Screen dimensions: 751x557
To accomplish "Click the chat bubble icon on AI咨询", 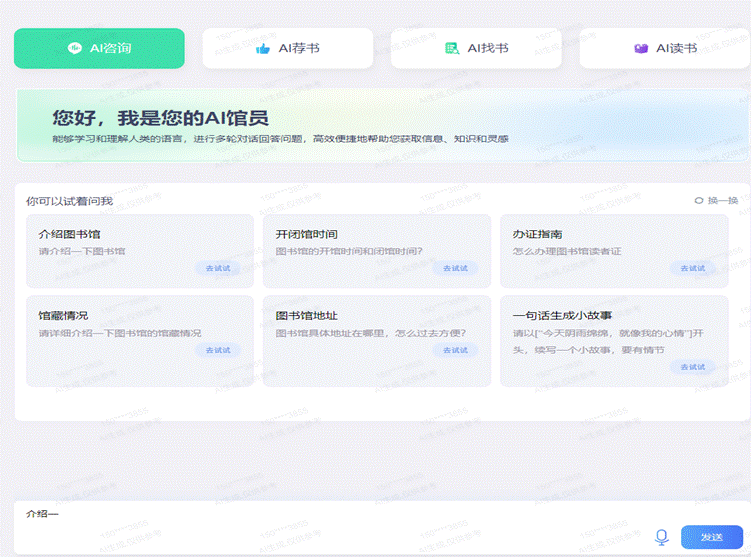I will tap(74, 48).
